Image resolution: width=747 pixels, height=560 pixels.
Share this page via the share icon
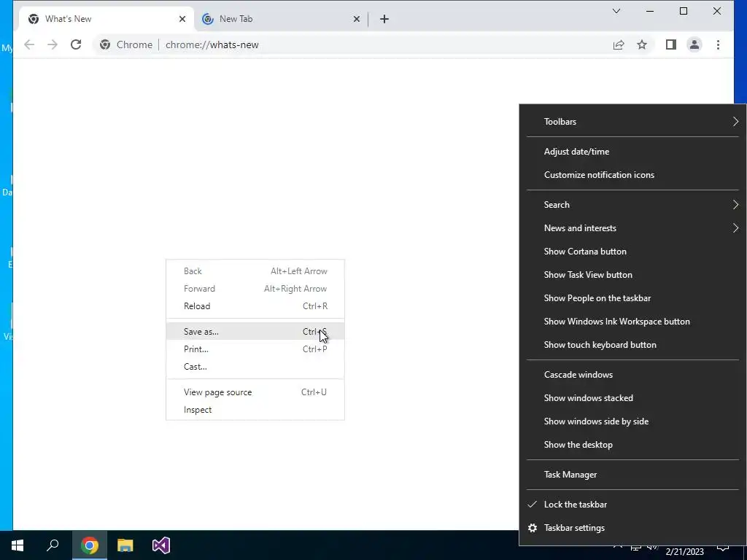click(x=619, y=44)
